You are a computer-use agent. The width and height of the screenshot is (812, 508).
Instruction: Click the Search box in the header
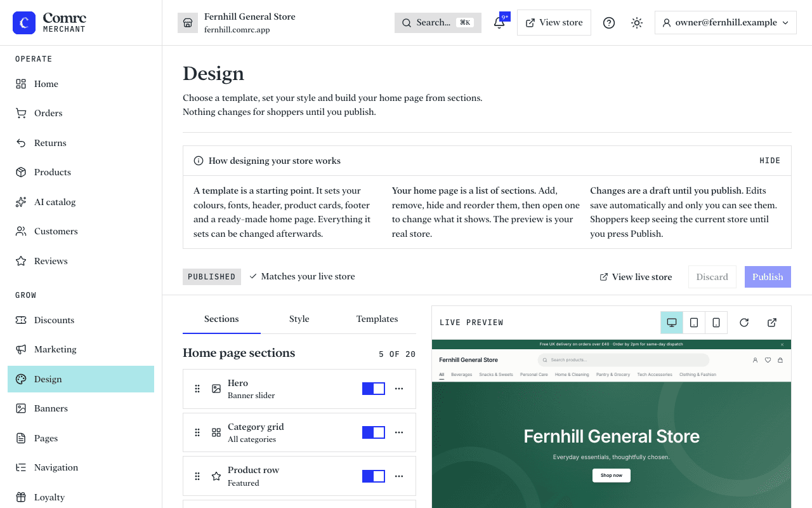tap(438, 23)
